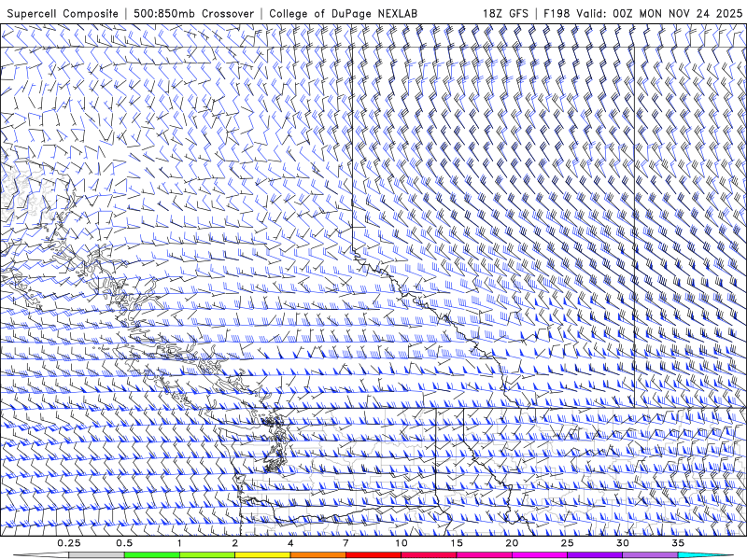The width and height of the screenshot is (747, 560).
Task: Click the "Supercell Composite" title text
Action: coord(63,13)
